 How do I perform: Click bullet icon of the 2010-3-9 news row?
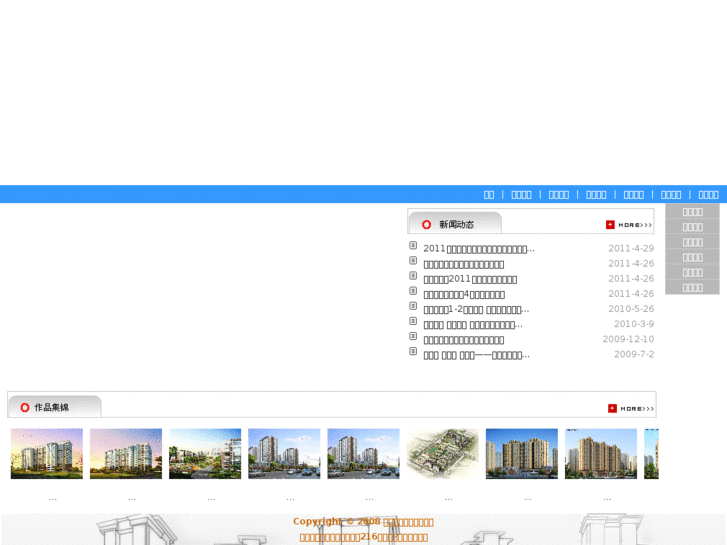click(413, 321)
